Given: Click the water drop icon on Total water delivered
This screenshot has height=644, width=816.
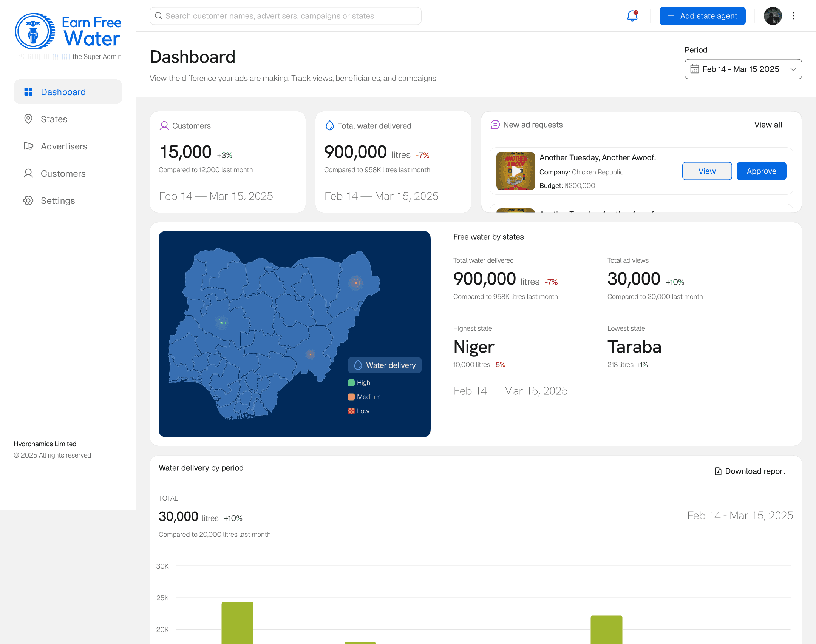Looking at the screenshot, I should pyautogui.click(x=329, y=126).
